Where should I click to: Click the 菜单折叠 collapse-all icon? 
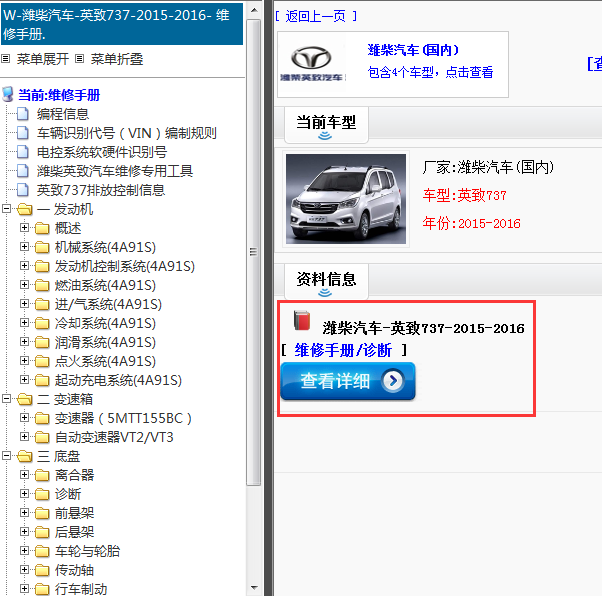pyautogui.click(x=79, y=59)
